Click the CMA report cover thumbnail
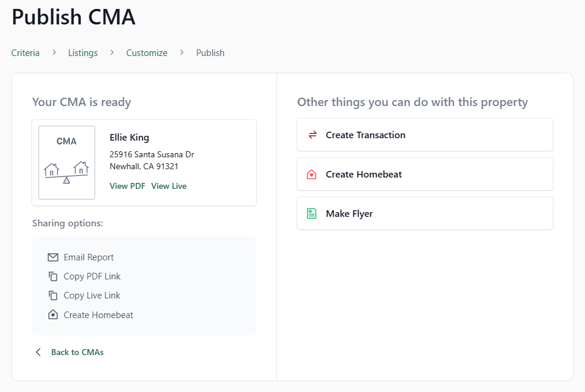 [x=66, y=162]
